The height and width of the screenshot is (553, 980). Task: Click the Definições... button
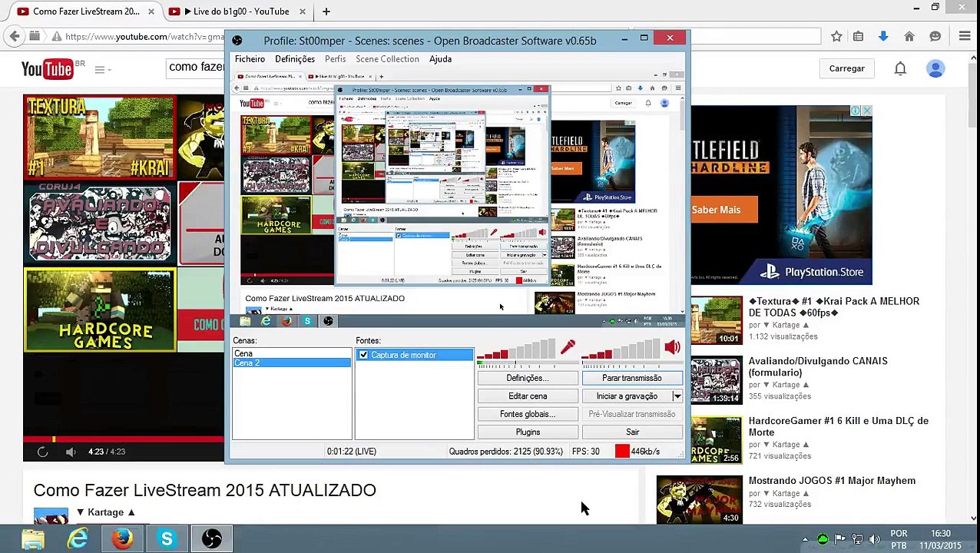528,378
